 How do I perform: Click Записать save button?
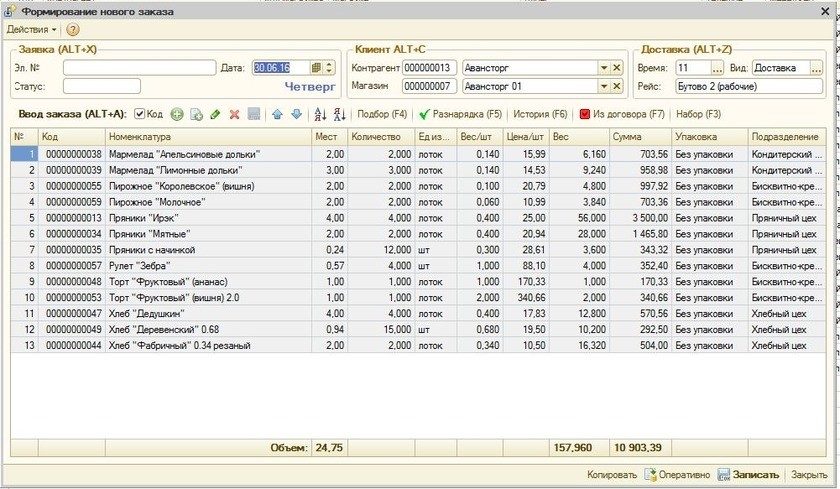748,475
